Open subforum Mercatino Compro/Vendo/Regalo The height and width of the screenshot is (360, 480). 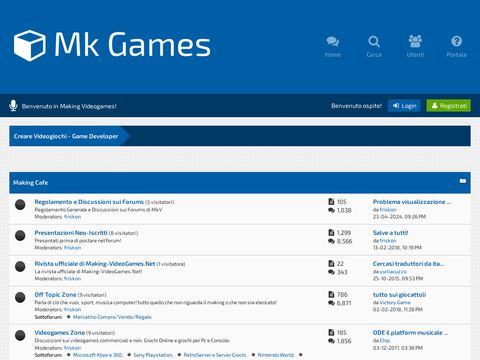112,317
